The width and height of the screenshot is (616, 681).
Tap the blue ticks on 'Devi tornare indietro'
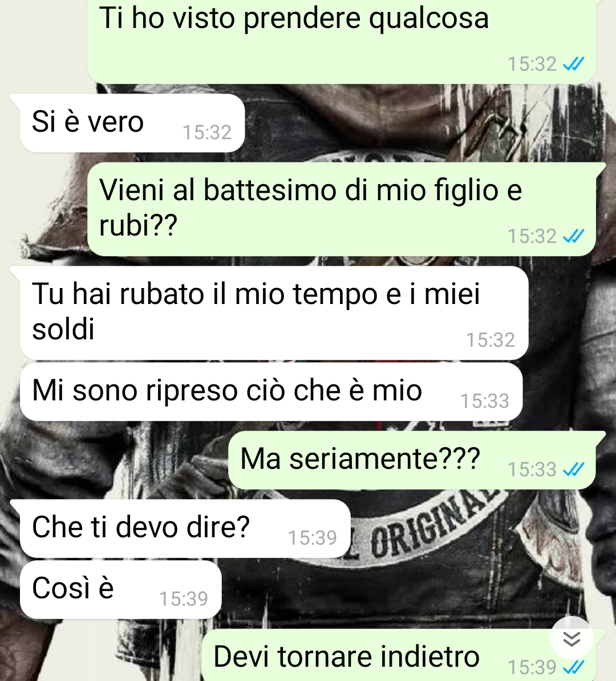coord(573,667)
